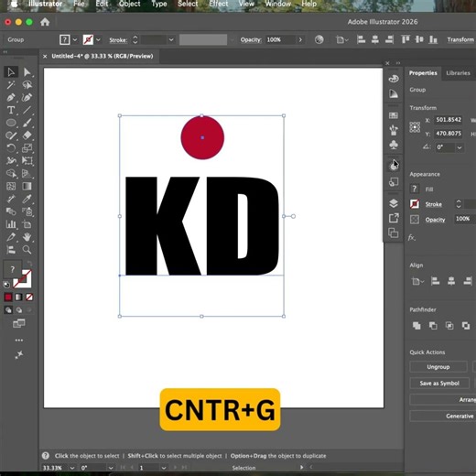This screenshot has width=476, height=476.
Task: Toggle the None fill mode swatch
Action: tap(29, 297)
